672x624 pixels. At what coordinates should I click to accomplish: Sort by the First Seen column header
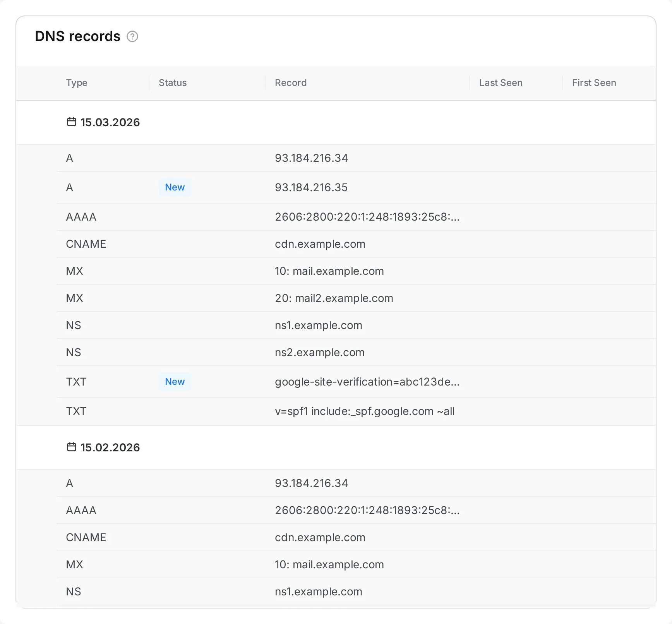tap(594, 82)
